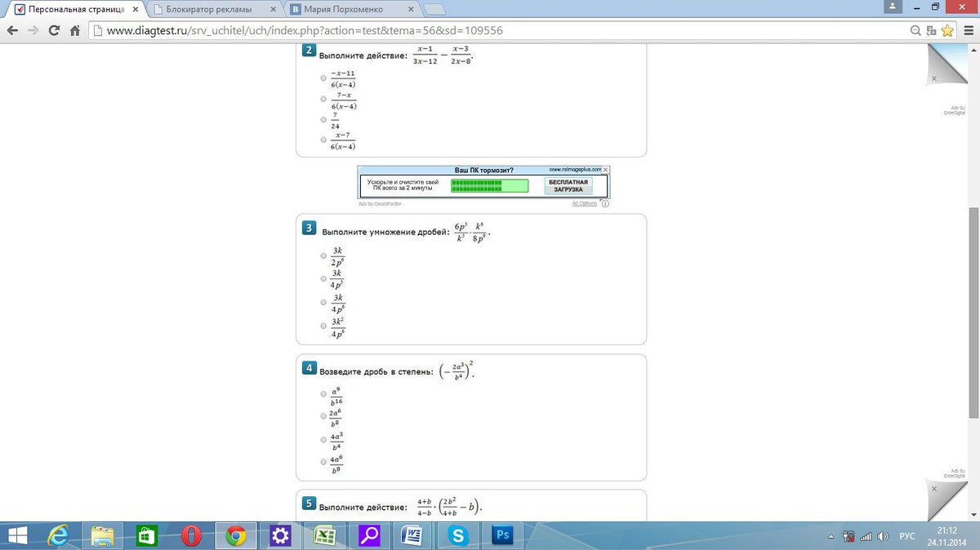This screenshot has width=980, height=550.
Task: Select answer 4a⁶/b⁸ in question 4
Action: (324, 462)
